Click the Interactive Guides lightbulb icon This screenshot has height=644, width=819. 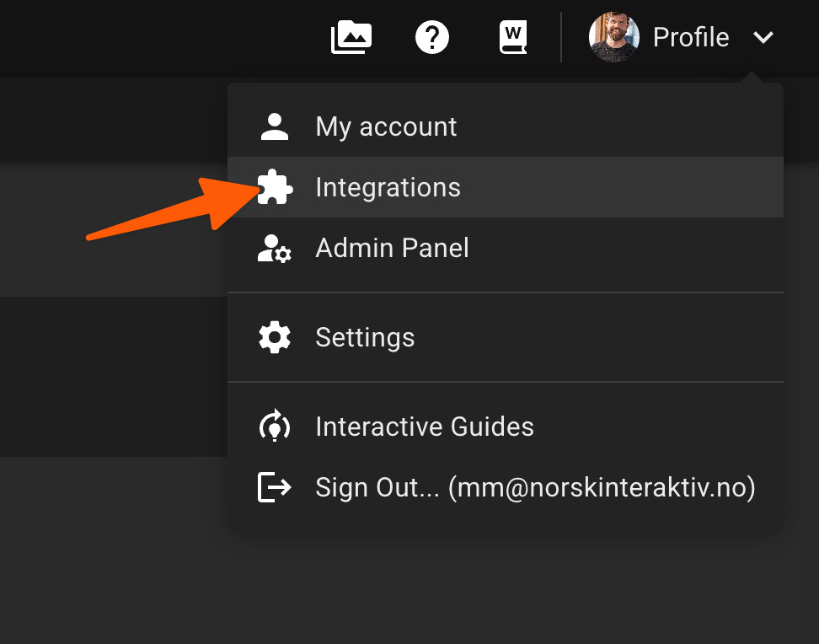(275, 427)
